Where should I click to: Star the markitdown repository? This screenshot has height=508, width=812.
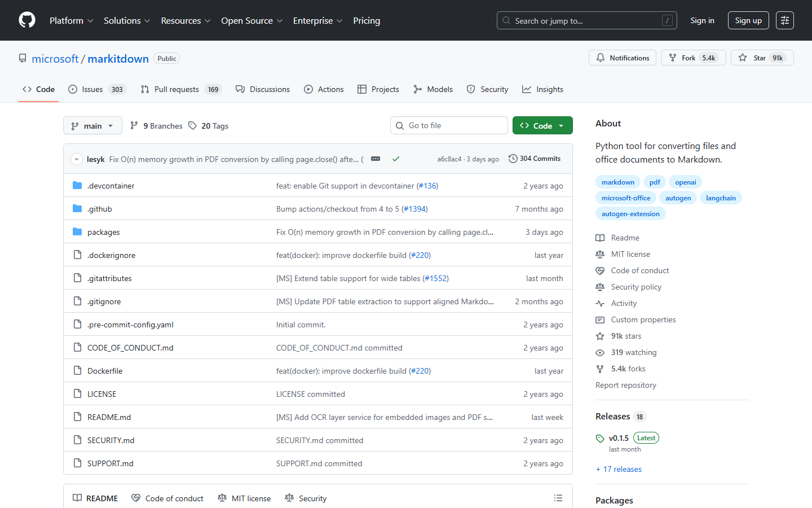[762, 58]
